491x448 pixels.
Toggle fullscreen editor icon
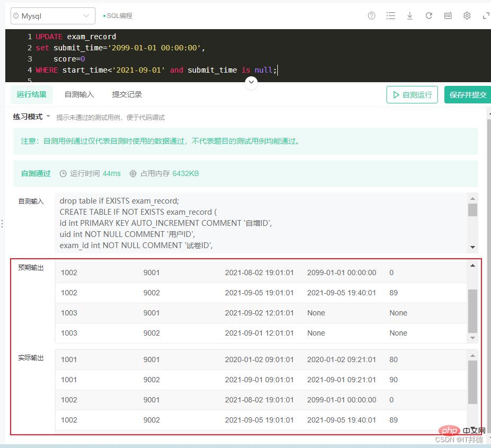click(486, 16)
